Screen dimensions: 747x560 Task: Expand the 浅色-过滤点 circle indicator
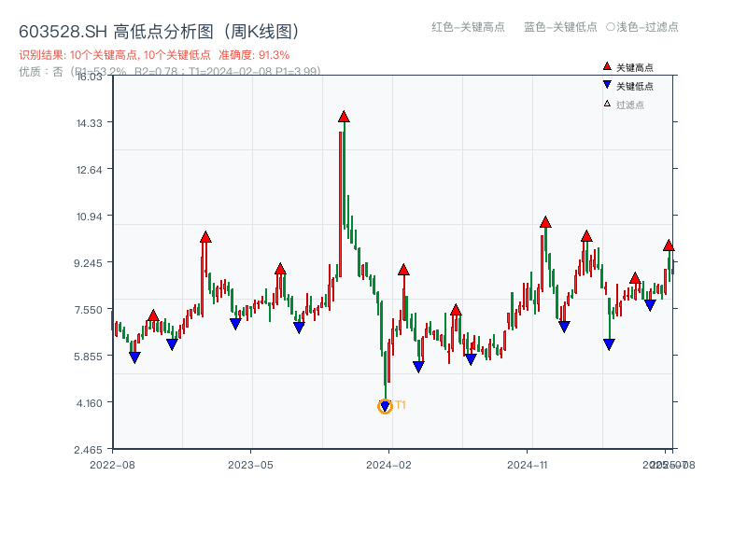point(612,27)
